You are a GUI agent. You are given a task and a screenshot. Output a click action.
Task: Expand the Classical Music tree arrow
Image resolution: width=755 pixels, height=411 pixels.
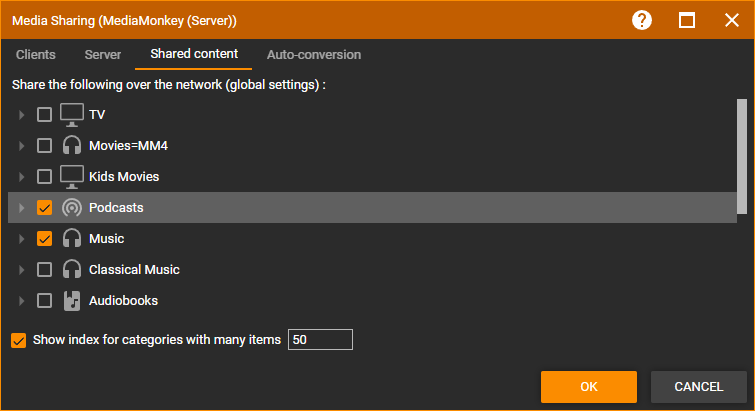[x=22, y=270]
